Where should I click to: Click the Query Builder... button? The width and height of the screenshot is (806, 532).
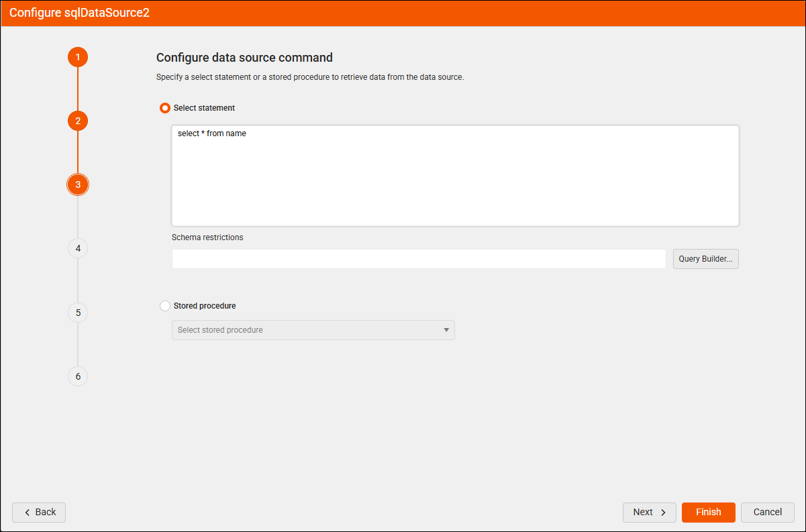(x=706, y=259)
